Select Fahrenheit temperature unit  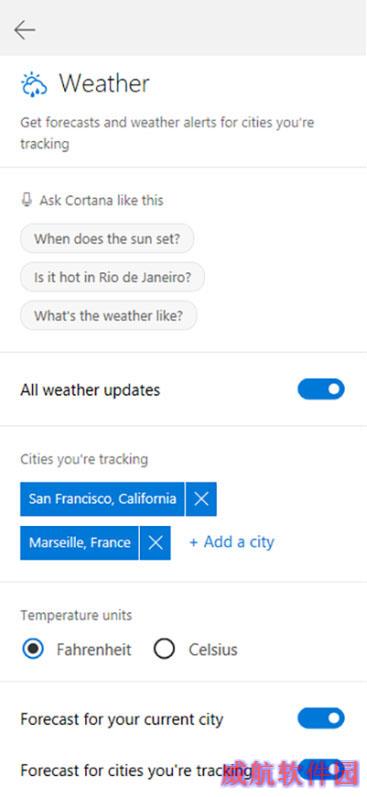(x=33, y=649)
